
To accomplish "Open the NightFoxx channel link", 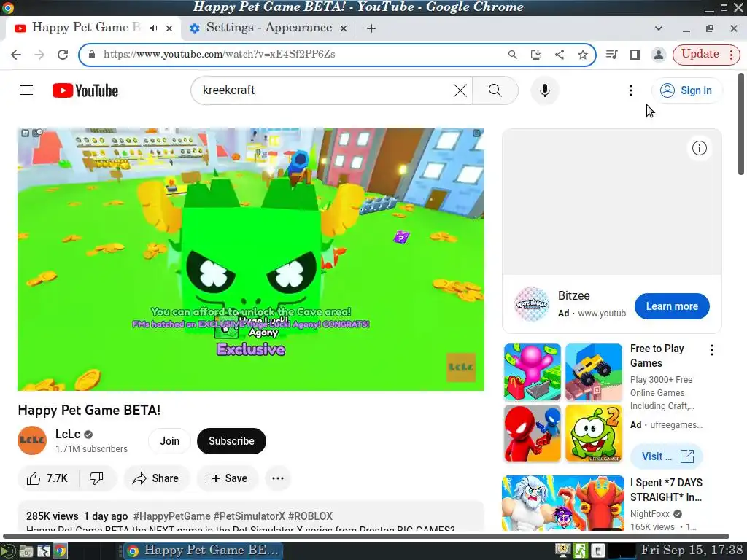I will coord(650,514).
